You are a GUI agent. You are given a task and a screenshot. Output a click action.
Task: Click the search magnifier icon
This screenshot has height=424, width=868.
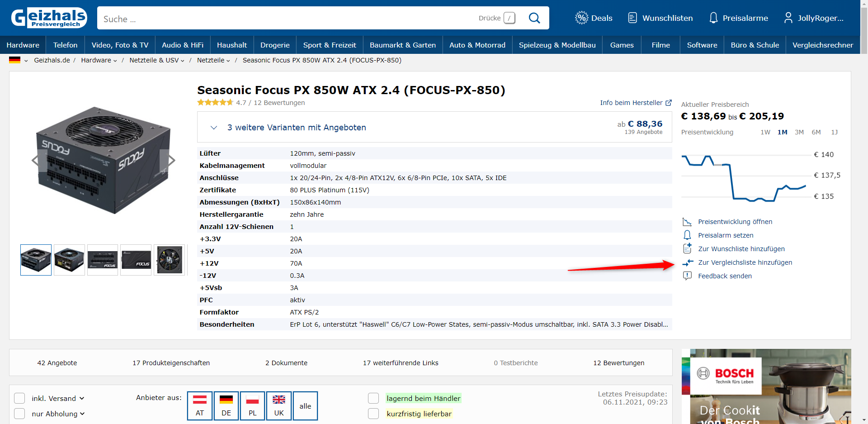[534, 18]
